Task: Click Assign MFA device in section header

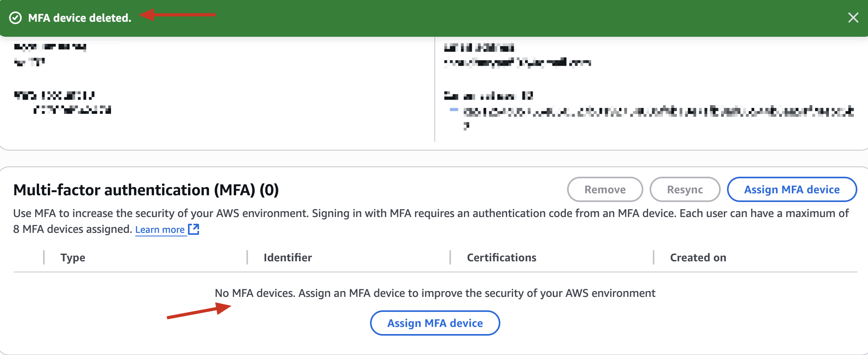Action: point(792,189)
